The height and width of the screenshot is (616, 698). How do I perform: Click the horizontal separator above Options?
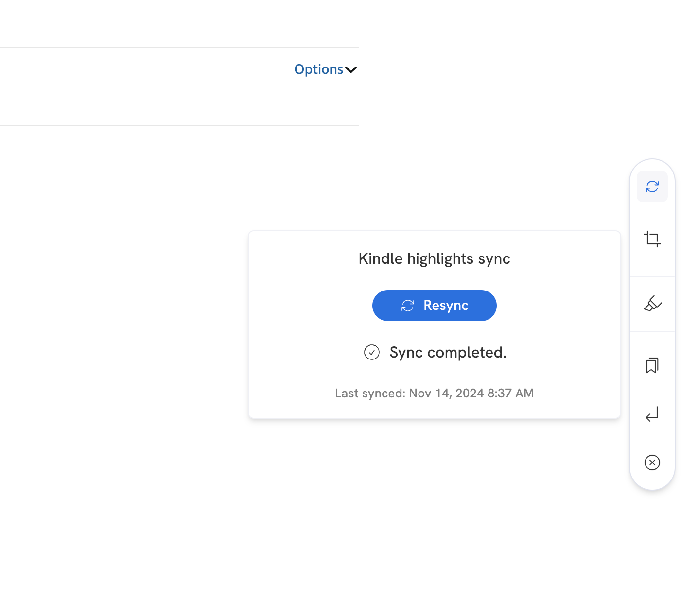(179, 47)
